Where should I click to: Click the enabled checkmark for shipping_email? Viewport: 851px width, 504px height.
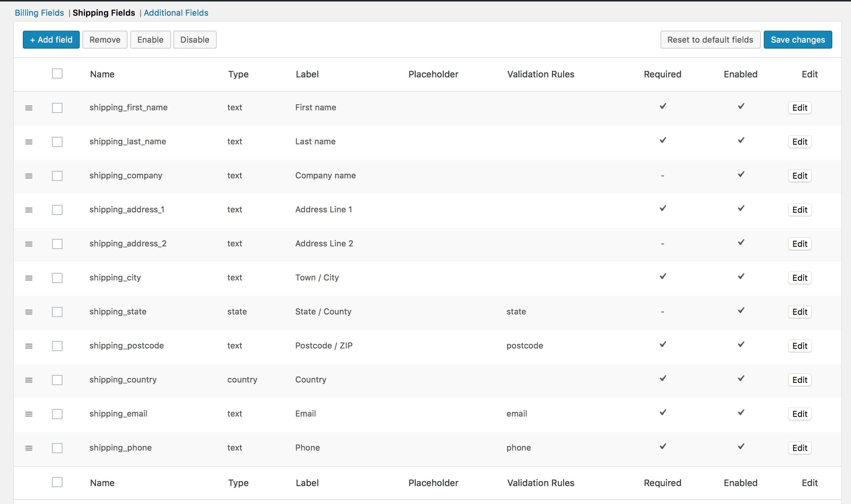pos(741,412)
